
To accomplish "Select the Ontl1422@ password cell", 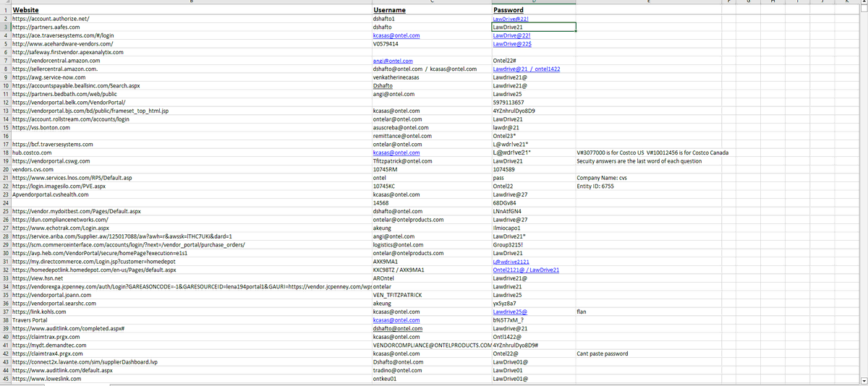I will (x=533, y=338).
